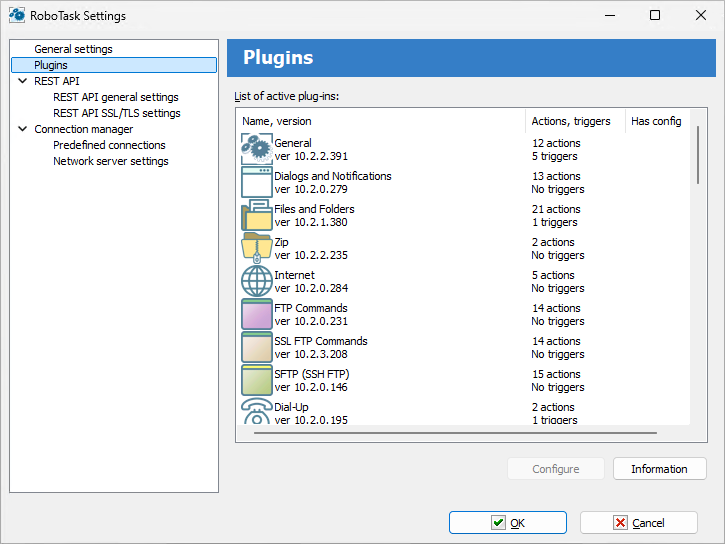Select Connection manager tree item
The width and height of the screenshot is (725, 544).
coord(83,129)
